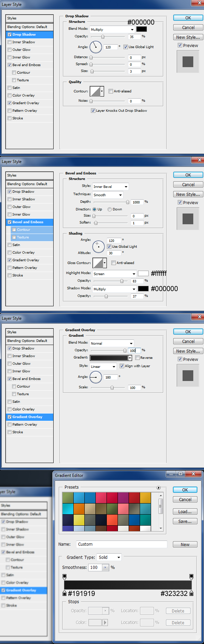Select Blending Options: Default in Drop Shadow dialog
This screenshot has height=644, width=204.
[x=30, y=27]
